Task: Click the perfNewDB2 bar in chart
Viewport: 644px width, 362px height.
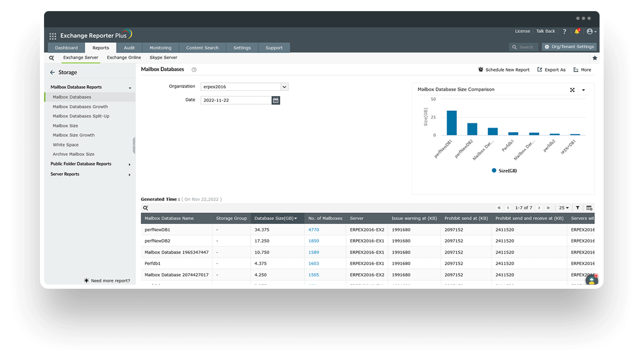Action: [472, 129]
